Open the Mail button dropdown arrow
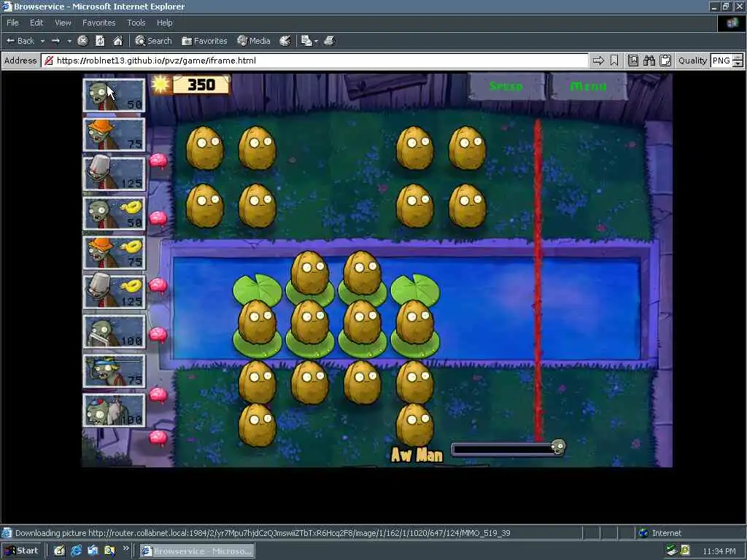 (317, 42)
